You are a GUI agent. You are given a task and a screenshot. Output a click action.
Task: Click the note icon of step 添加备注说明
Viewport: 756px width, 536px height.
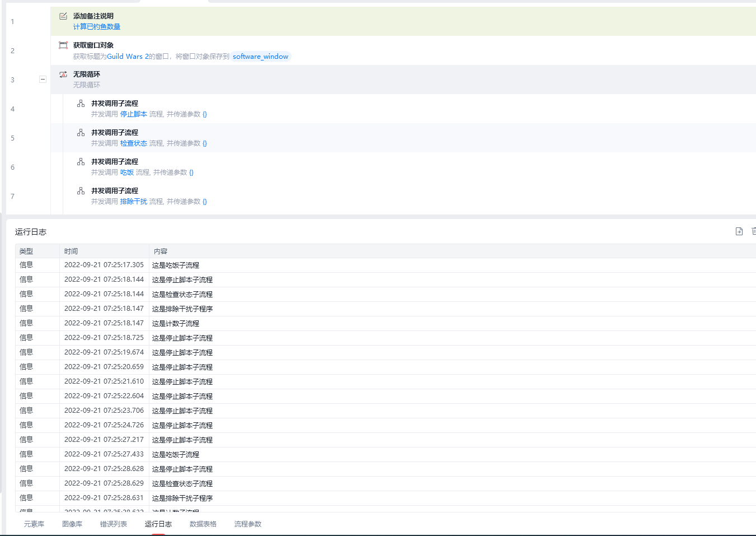63,16
